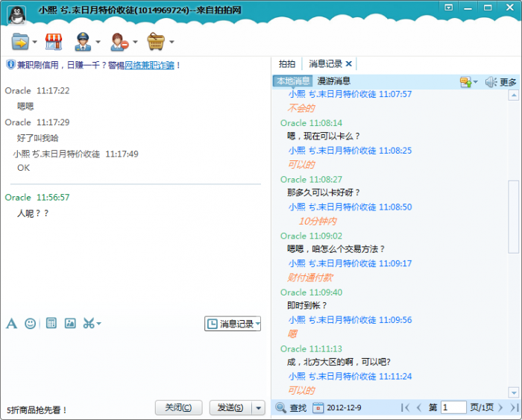522x420 pixels.
Task: Expand the send options dropdown arrow
Action: tap(258, 407)
